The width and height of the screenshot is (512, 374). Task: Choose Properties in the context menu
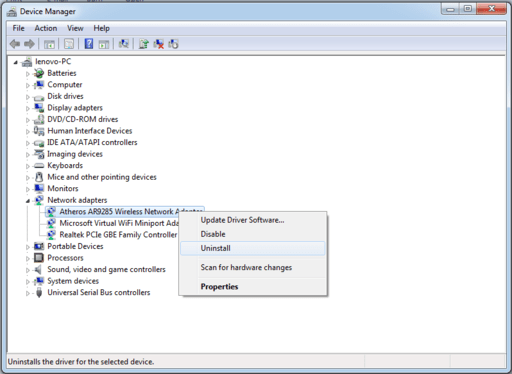[252, 287]
